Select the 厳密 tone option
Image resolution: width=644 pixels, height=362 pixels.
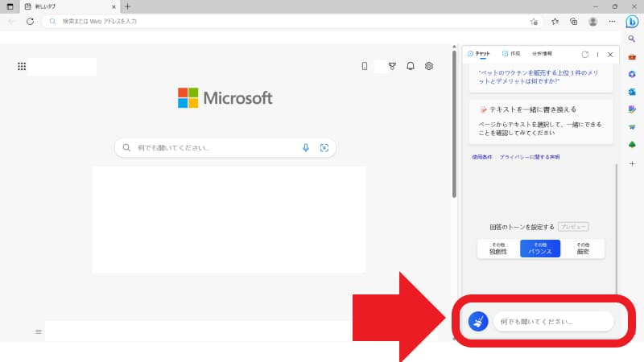tap(583, 249)
